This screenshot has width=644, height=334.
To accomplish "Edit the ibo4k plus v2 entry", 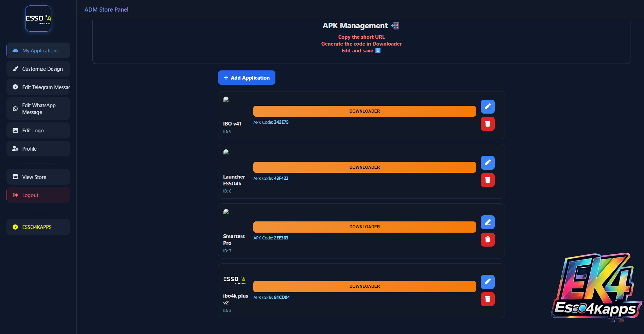I will click(x=488, y=282).
